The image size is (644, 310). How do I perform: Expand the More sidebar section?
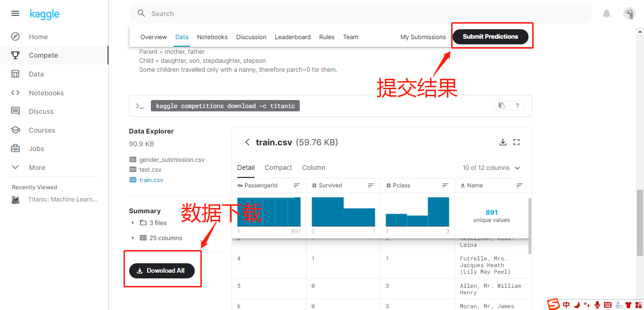(28, 168)
